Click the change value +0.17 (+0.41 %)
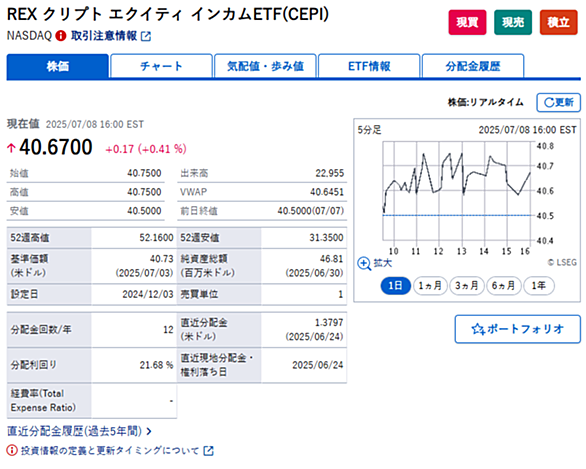The height and width of the screenshot is (469, 586). [x=146, y=149]
